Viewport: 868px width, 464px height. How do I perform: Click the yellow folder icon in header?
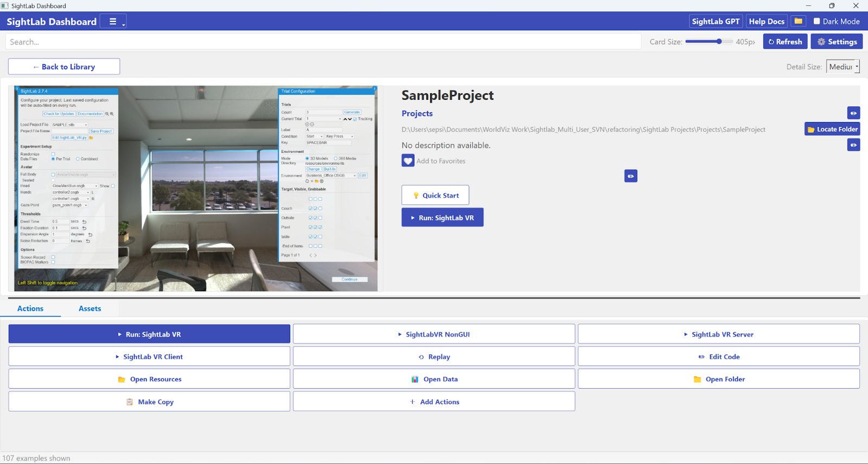(798, 21)
